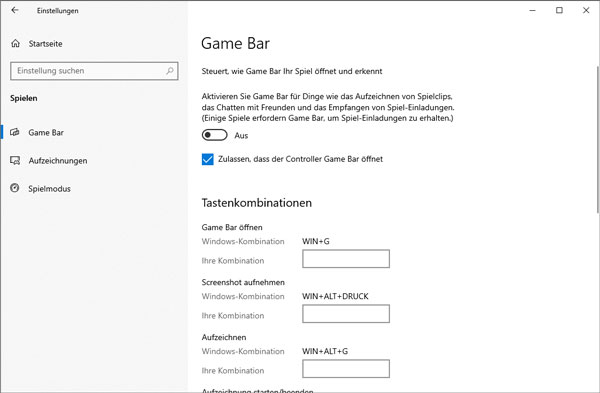Minimize the Einstellungen window
Screen dimensions: 600x393
[532, 10]
